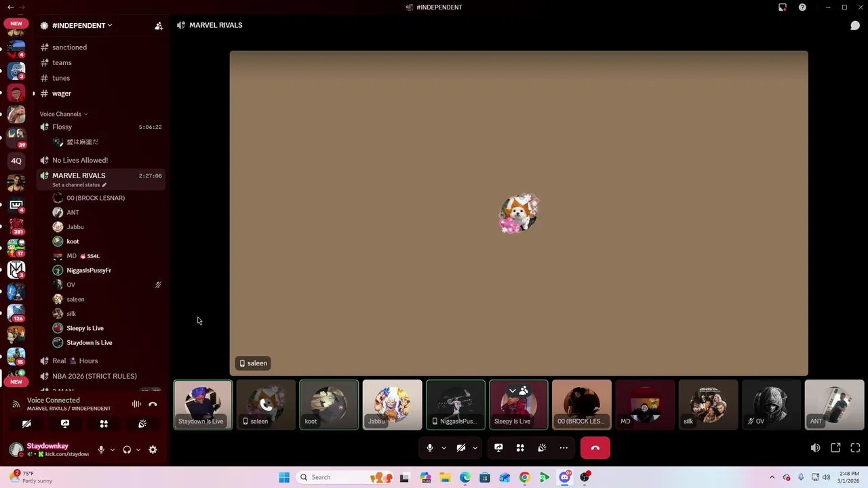Click the Staydownkay user avatar

coord(16,449)
